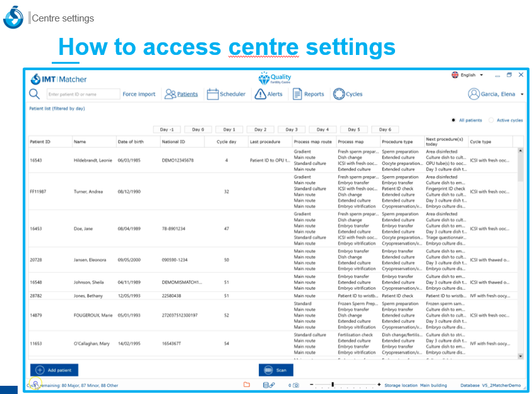Click the orange folder icon in status bar

[x=247, y=385]
